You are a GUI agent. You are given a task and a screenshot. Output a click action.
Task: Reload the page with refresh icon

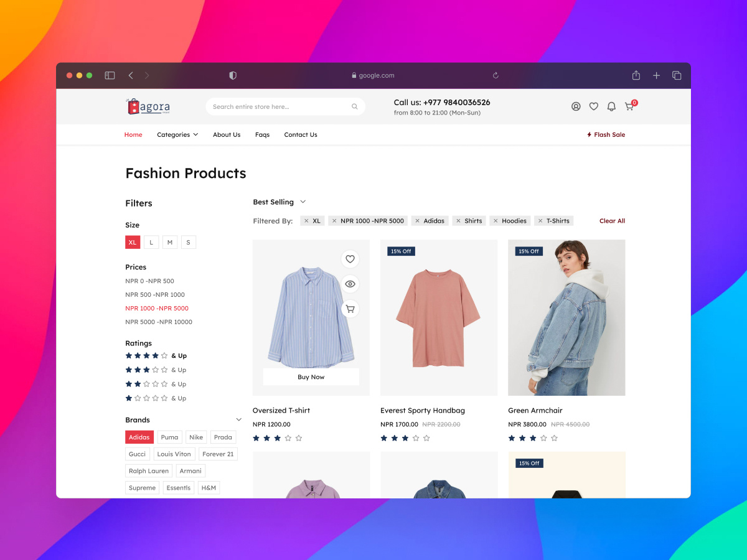(x=496, y=75)
